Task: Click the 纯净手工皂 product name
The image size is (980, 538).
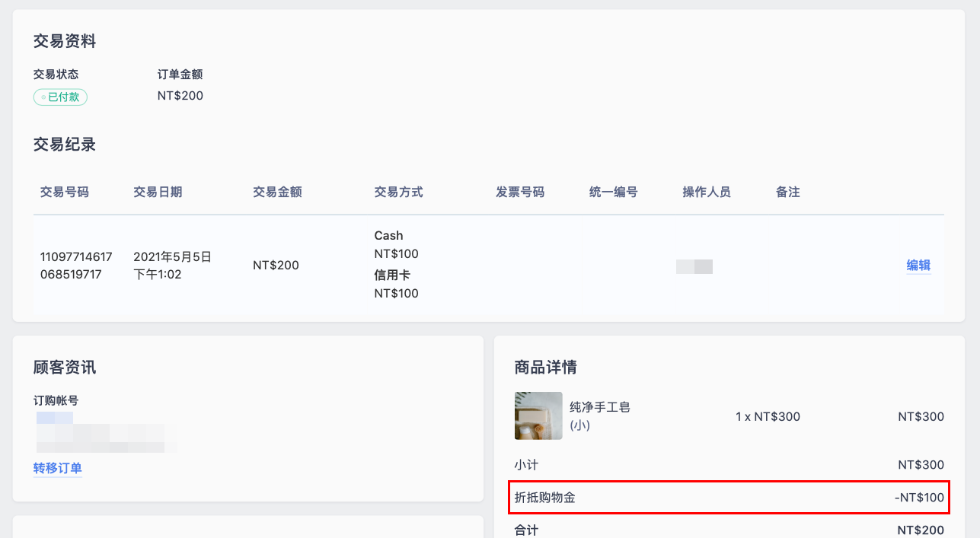Action: [x=600, y=407]
